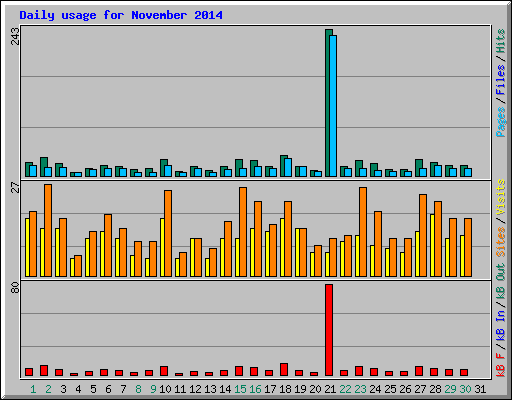Click the 'Daily usage for November 2014' title

coord(121,16)
